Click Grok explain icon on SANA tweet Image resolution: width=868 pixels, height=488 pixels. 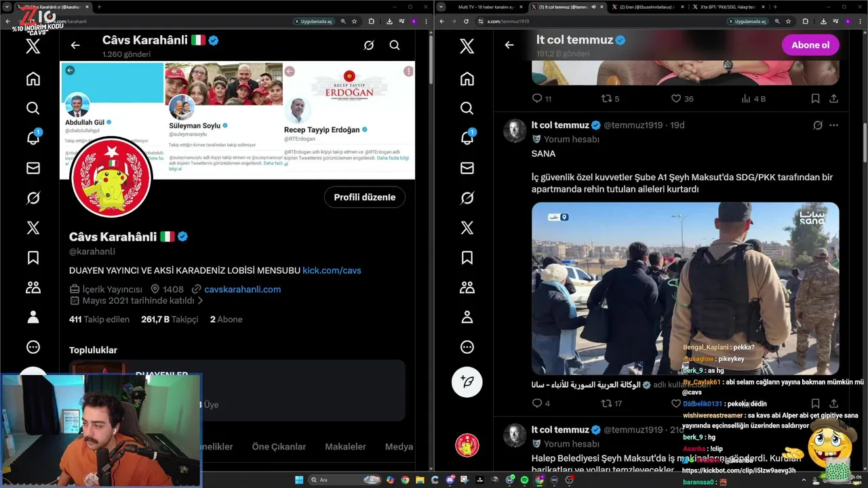tap(818, 125)
